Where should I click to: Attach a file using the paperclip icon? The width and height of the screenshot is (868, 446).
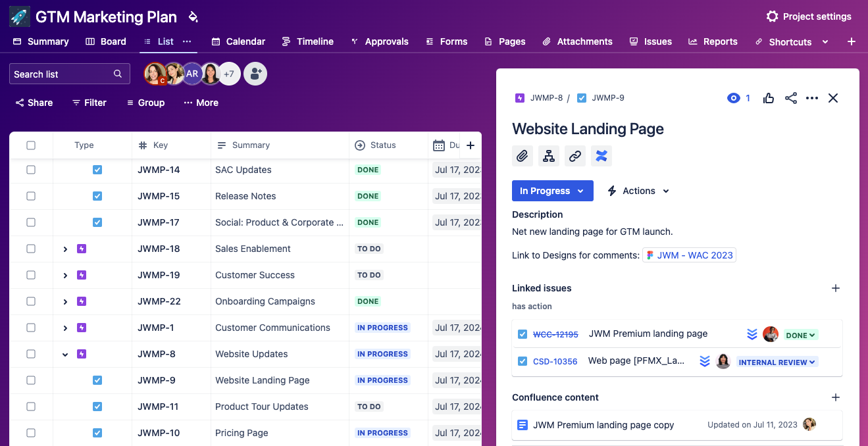point(523,156)
